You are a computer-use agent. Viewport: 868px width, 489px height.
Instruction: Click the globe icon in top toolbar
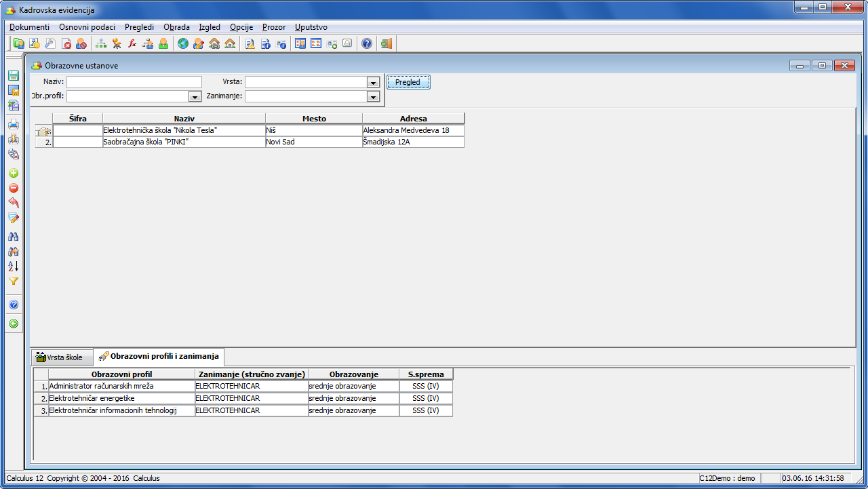[183, 43]
